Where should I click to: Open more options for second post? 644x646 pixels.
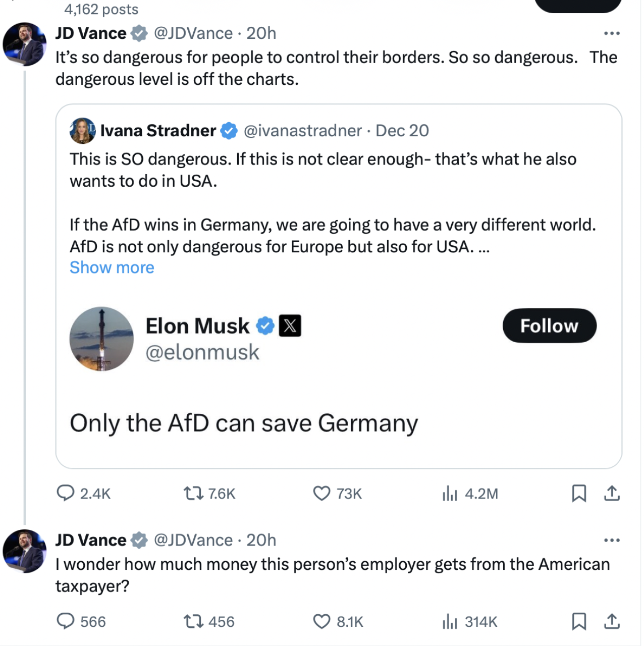coord(612,541)
